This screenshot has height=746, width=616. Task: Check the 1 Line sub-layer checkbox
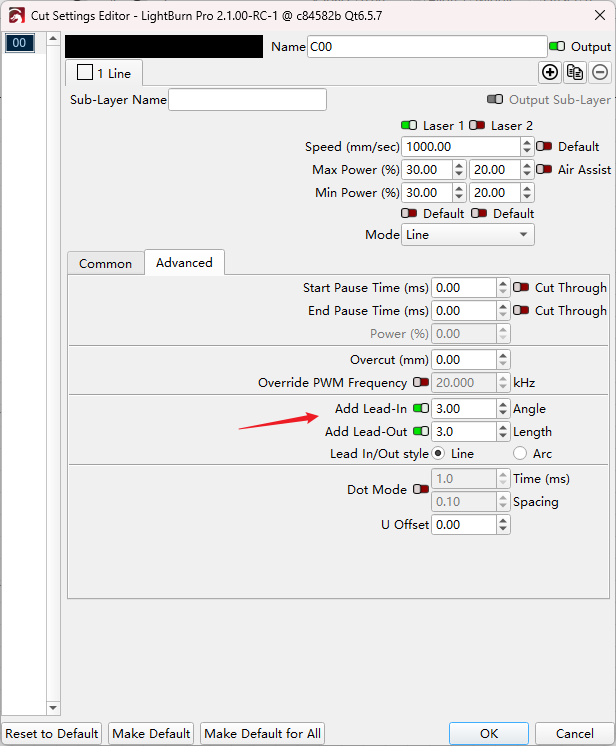tap(85, 73)
